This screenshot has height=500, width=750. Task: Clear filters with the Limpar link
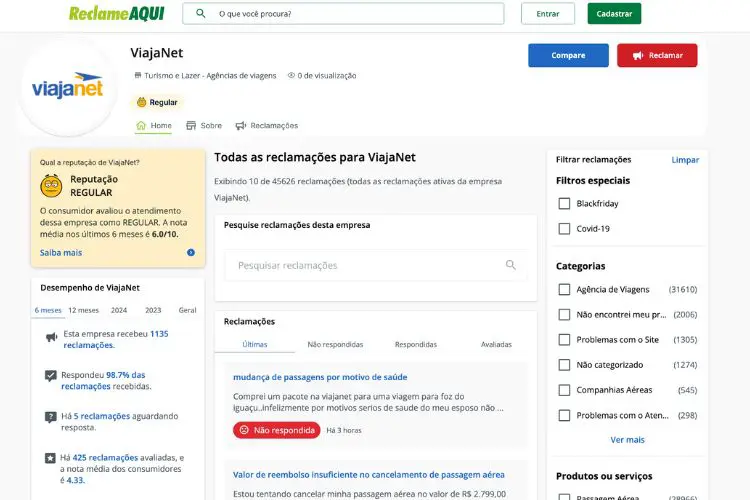[x=685, y=160]
